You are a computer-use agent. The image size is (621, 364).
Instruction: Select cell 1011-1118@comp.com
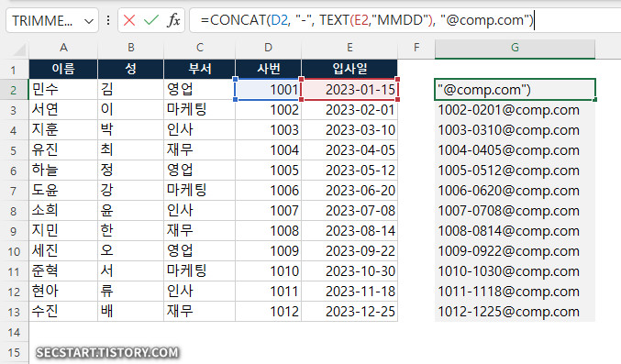(515, 292)
